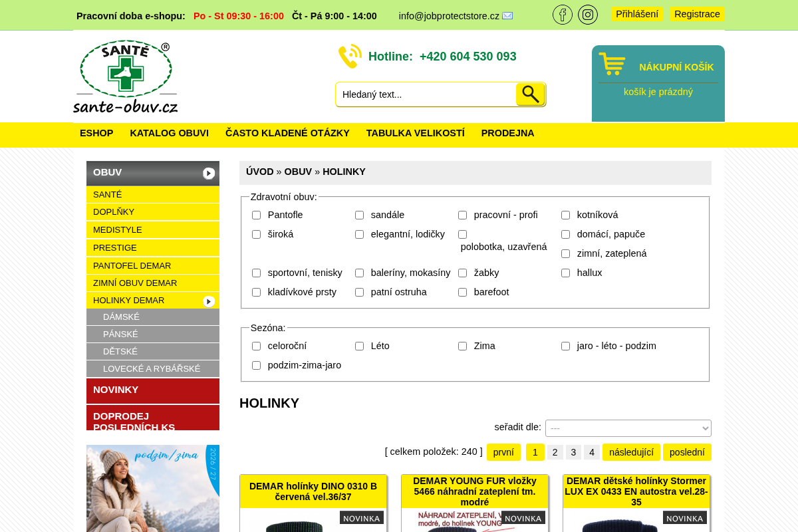This screenshot has width=798, height=532.
Task: Click the Přihlášení button
Action: (x=637, y=14)
